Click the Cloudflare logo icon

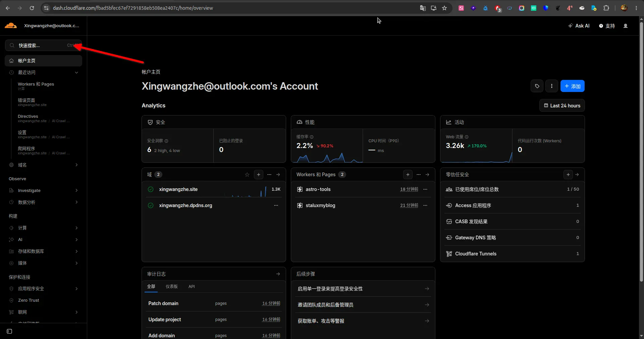tap(11, 26)
